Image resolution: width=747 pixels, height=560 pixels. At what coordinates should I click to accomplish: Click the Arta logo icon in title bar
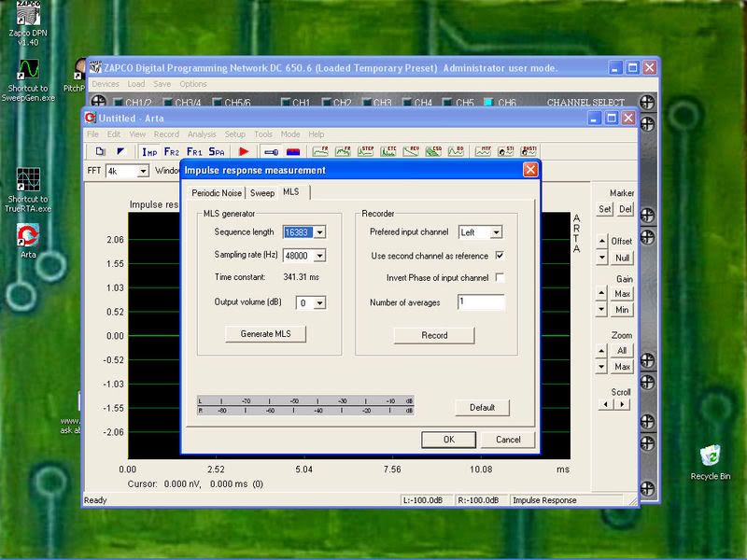click(90, 118)
